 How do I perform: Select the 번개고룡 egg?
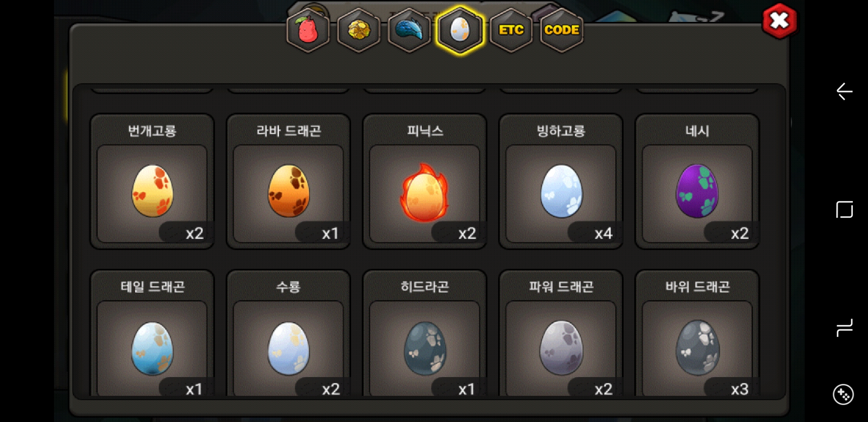point(152,181)
